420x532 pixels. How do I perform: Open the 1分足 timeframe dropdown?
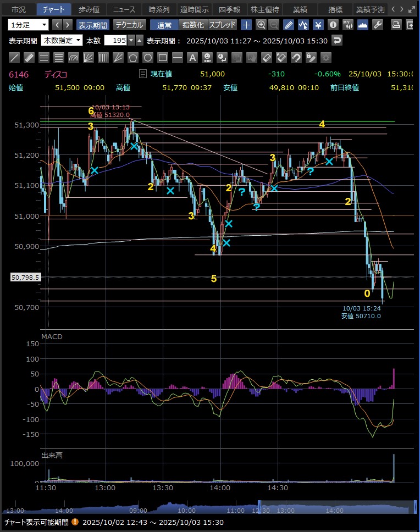pyautogui.click(x=28, y=25)
